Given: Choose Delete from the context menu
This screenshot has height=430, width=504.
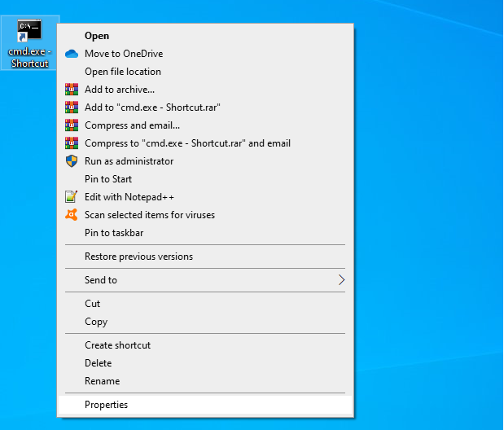Looking at the screenshot, I should click(205, 363).
